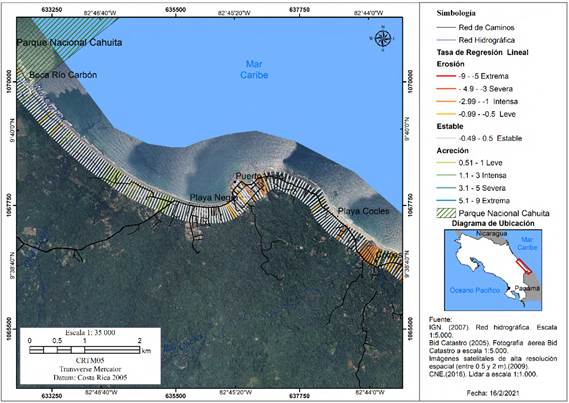Click the Tasa de Regresión Lineal heading
This screenshot has height=403, width=569.
click(x=482, y=53)
